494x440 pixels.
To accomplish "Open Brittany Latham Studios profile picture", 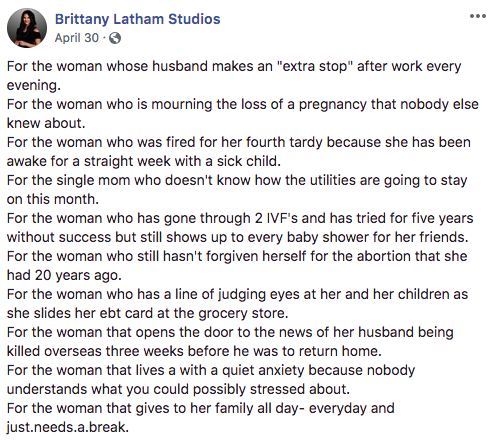I will 27,28.
